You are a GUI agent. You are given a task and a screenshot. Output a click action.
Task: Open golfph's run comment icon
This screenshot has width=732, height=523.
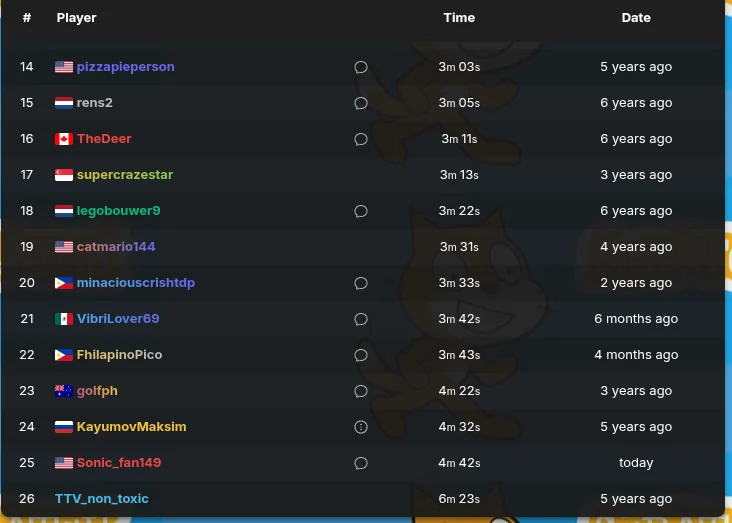pyautogui.click(x=361, y=391)
